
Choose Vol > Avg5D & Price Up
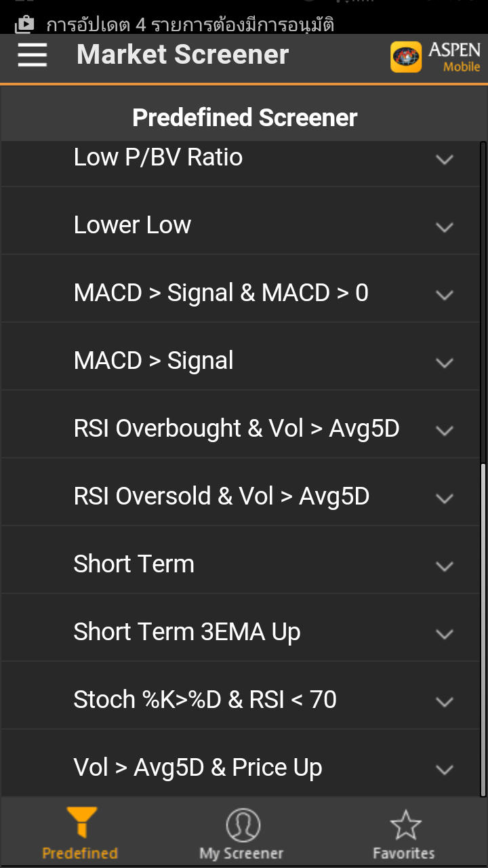click(240, 766)
